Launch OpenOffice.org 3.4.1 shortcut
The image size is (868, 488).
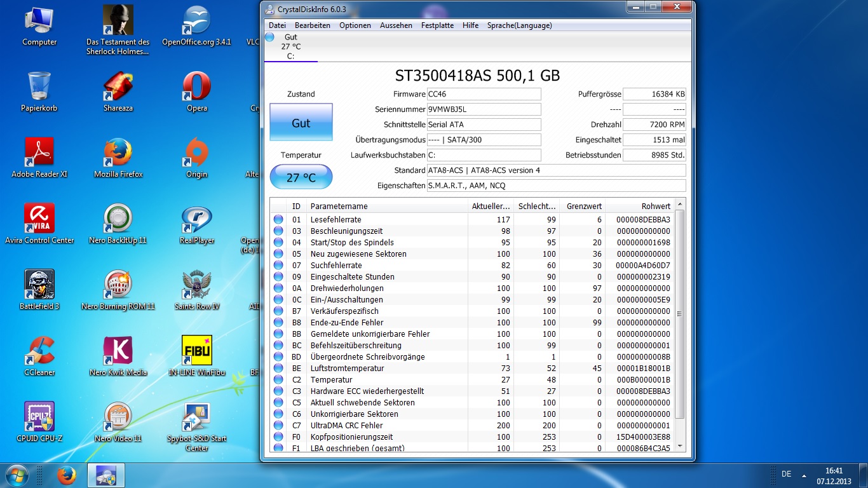[x=197, y=25]
